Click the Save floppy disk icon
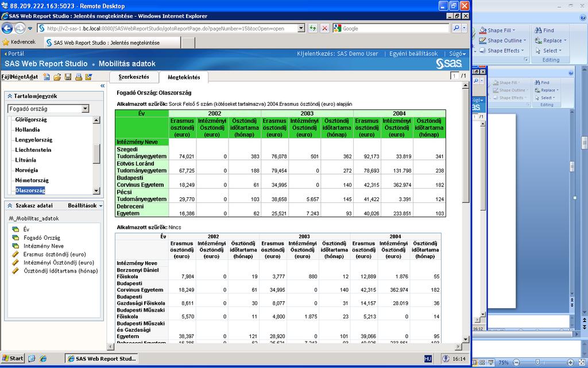The width and height of the screenshot is (588, 368). coord(68,77)
